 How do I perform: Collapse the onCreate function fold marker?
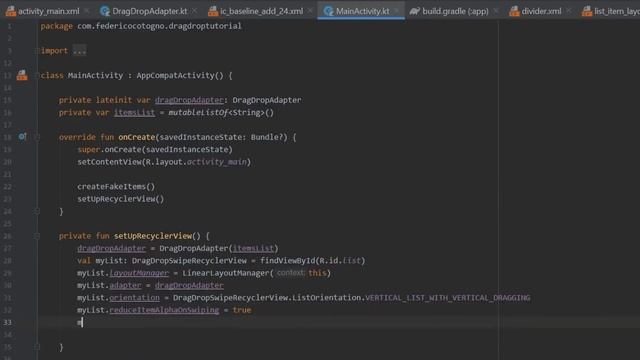tap(37, 137)
